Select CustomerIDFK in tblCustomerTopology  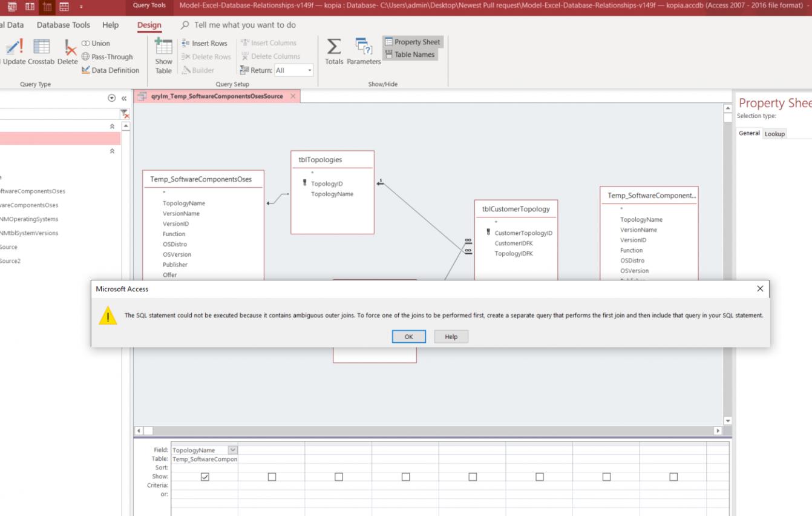(514, 243)
